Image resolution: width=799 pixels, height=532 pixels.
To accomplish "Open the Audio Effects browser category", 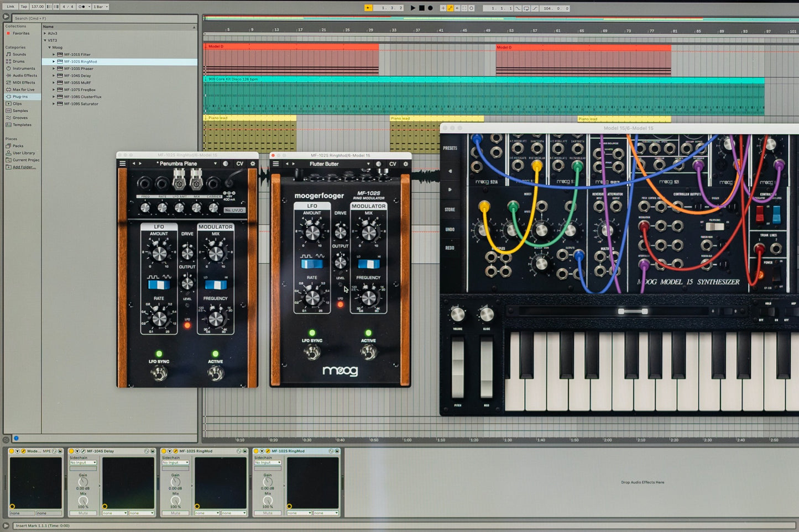I will point(25,76).
